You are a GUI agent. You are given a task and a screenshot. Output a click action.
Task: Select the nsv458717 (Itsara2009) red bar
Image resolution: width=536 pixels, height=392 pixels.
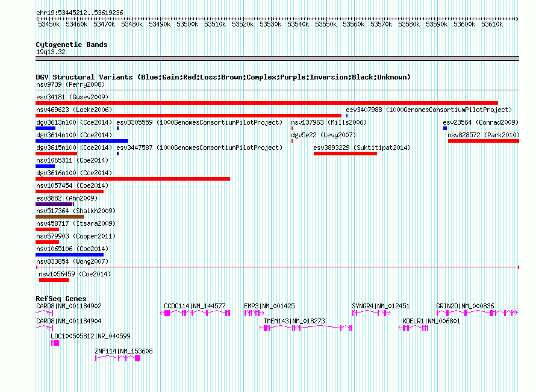[x=47, y=229]
